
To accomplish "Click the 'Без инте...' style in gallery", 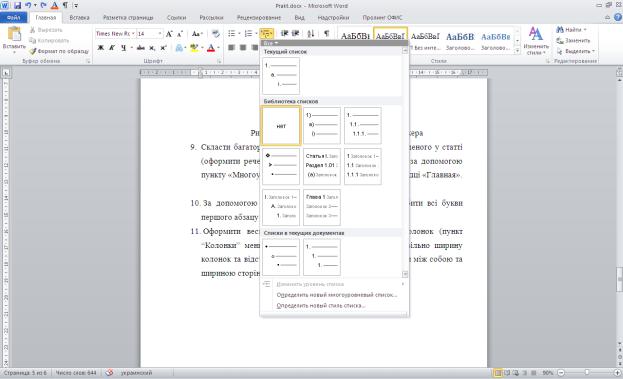I will pyautogui.click(x=425, y=41).
